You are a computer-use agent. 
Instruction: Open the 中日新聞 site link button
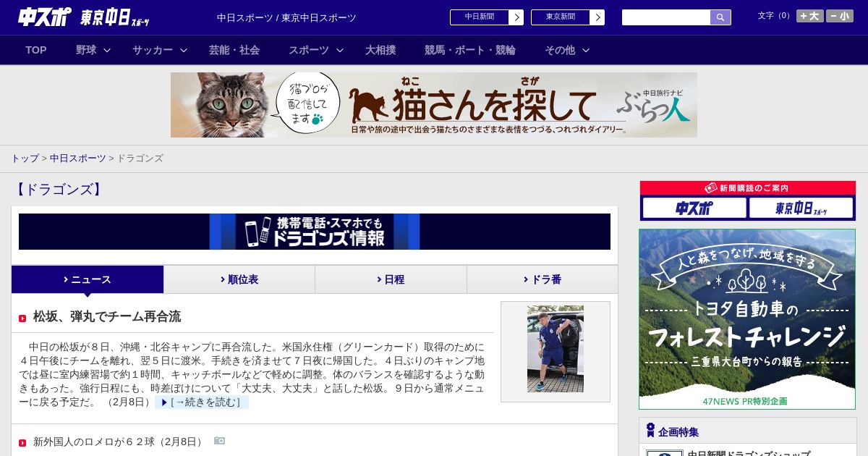click(480, 17)
